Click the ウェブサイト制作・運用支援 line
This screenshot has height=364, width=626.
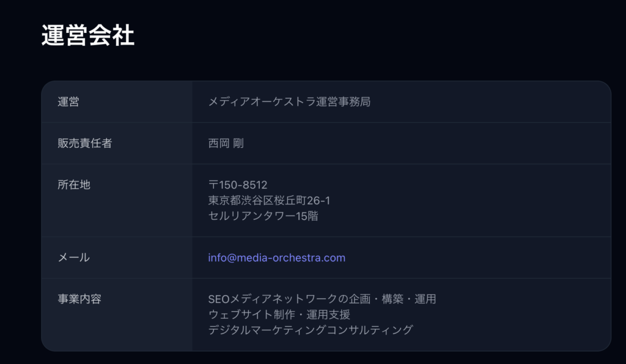click(279, 315)
